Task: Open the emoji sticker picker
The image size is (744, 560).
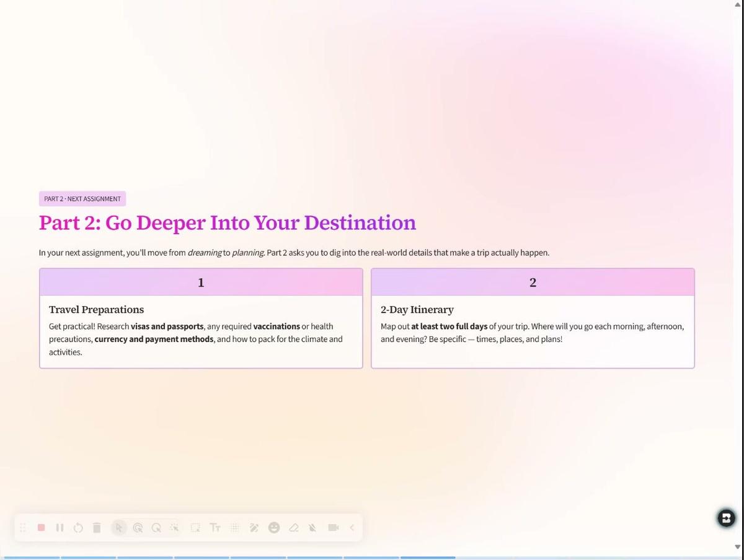Action: pos(274,528)
